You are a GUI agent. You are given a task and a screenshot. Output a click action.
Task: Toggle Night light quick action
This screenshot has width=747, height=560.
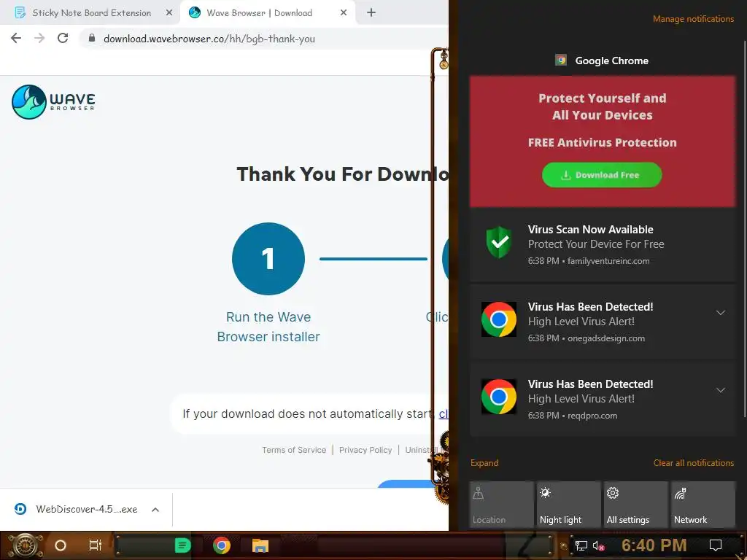(569, 505)
